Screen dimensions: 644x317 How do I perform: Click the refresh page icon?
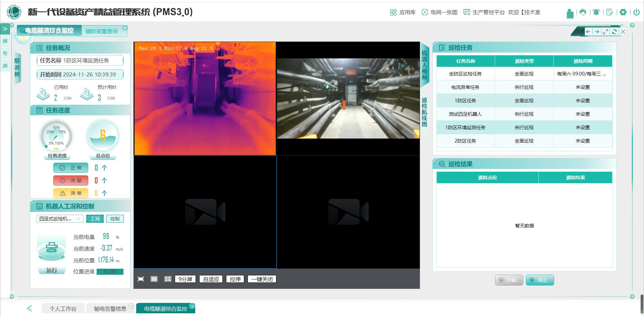[614, 32]
